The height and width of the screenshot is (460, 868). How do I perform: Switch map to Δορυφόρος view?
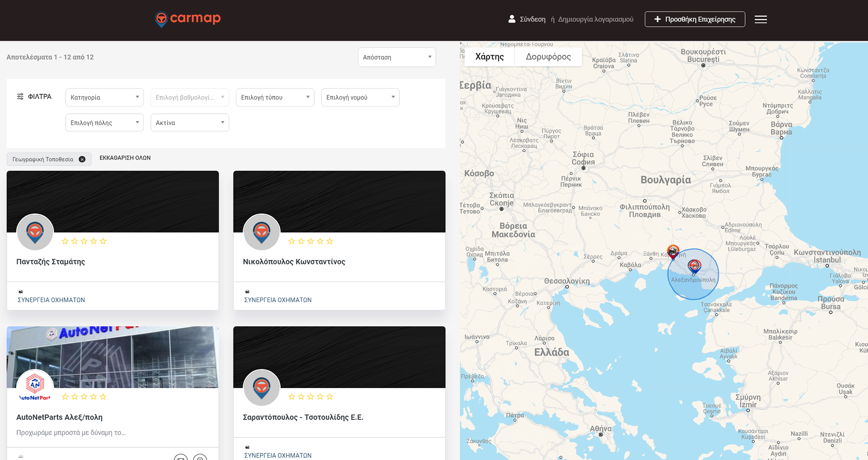pyautogui.click(x=548, y=57)
